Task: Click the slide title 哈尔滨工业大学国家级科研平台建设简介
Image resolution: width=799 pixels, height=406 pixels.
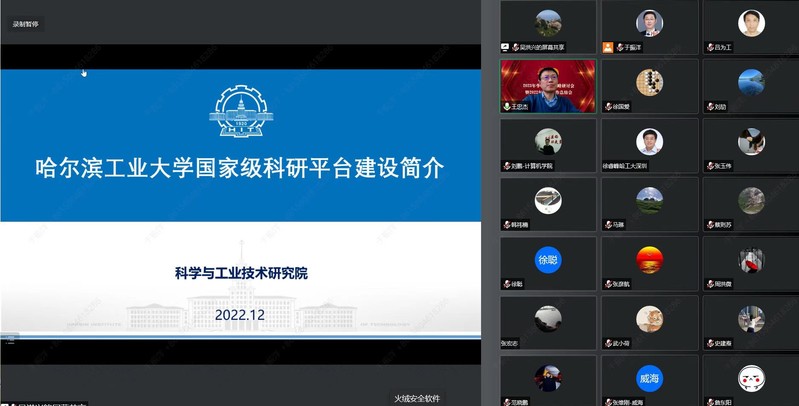Action: (x=237, y=167)
